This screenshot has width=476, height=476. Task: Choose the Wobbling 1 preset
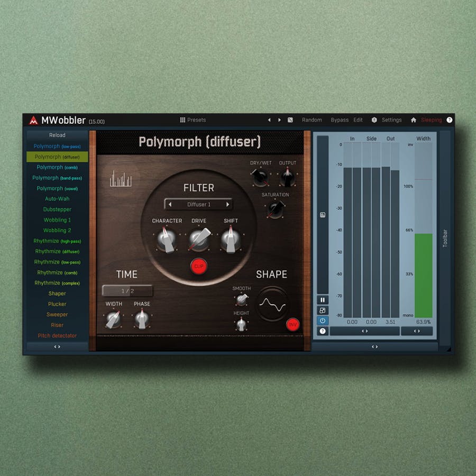(x=57, y=220)
